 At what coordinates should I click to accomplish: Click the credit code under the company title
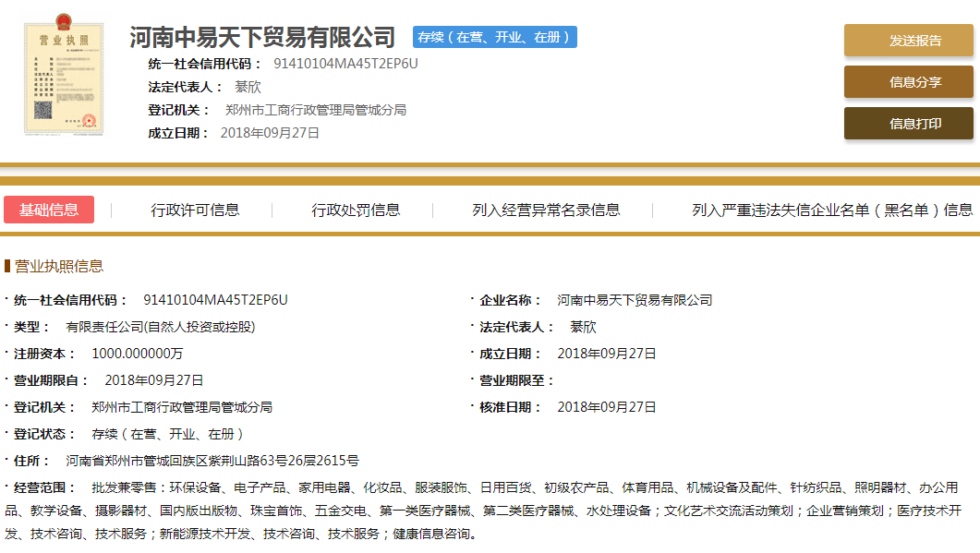345,64
